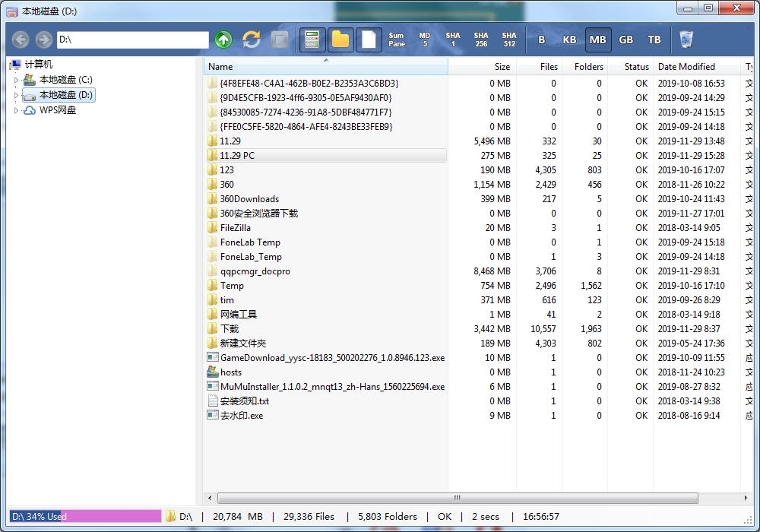This screenshot has height=532, width=760.
Task: Click the forward navigation arrow
Action: [x=43, y=40]
